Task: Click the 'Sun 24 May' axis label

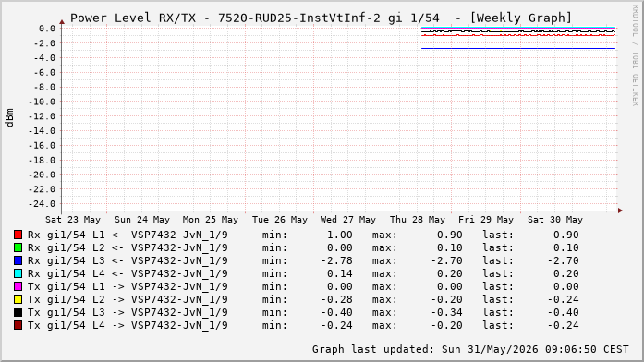Action: 142,220
